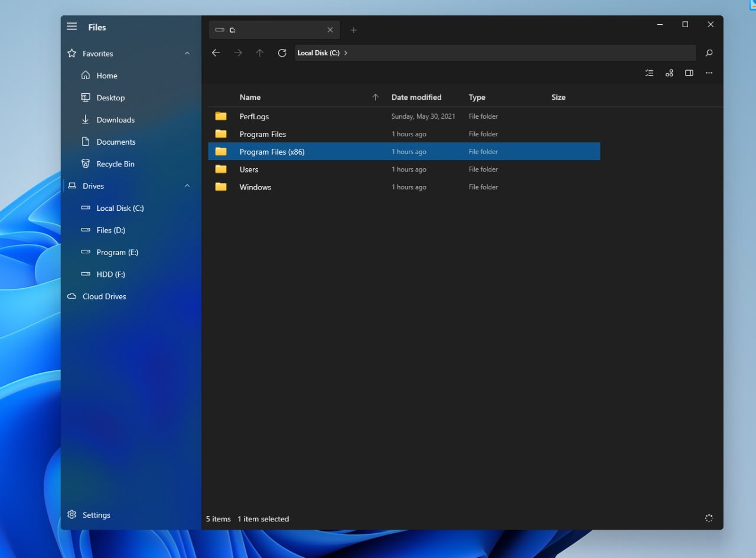Screen dimensions: 756x558
Task: Refresh the current folder
Action: 282,53
